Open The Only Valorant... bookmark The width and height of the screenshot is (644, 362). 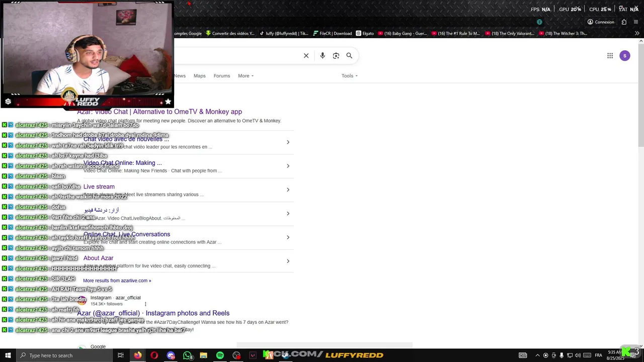(x=510, y=34)
